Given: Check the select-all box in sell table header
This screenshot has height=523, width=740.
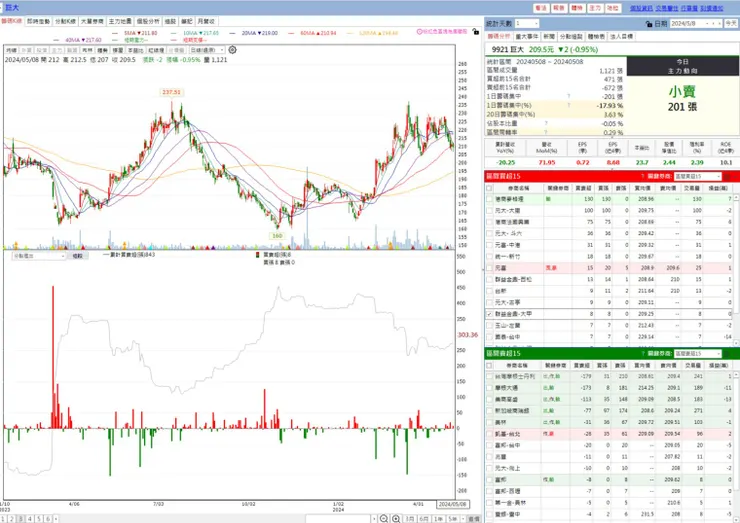Looking at the screenshot, I should coord(489,365).
